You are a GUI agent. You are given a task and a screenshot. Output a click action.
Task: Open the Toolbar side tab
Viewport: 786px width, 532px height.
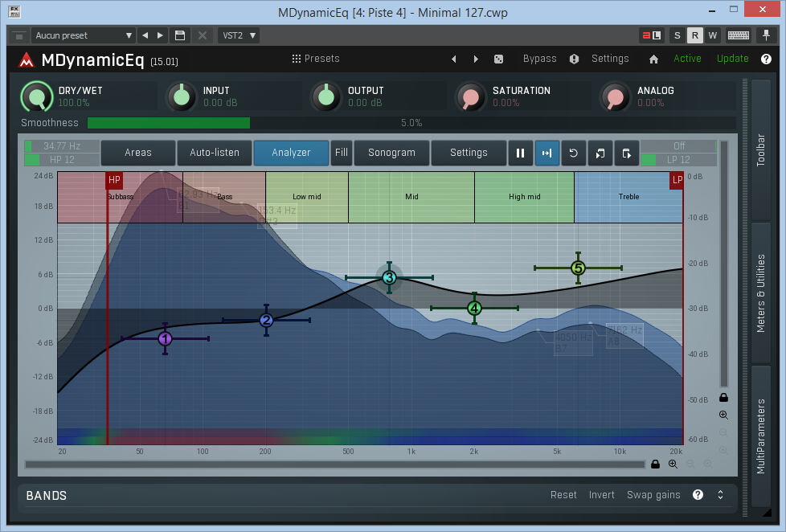[x=760, y=149]
